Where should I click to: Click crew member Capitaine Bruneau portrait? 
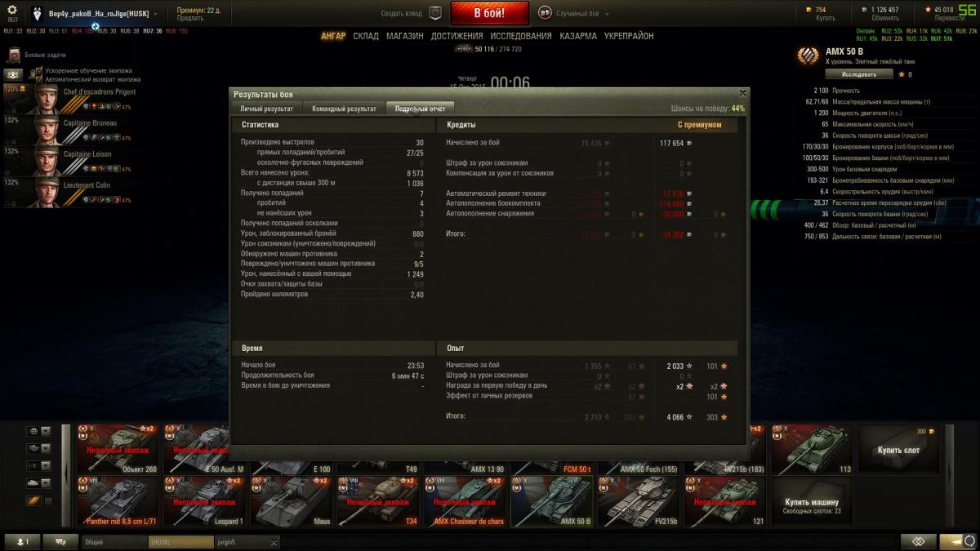pyautogui.click(x=48, y=131)
